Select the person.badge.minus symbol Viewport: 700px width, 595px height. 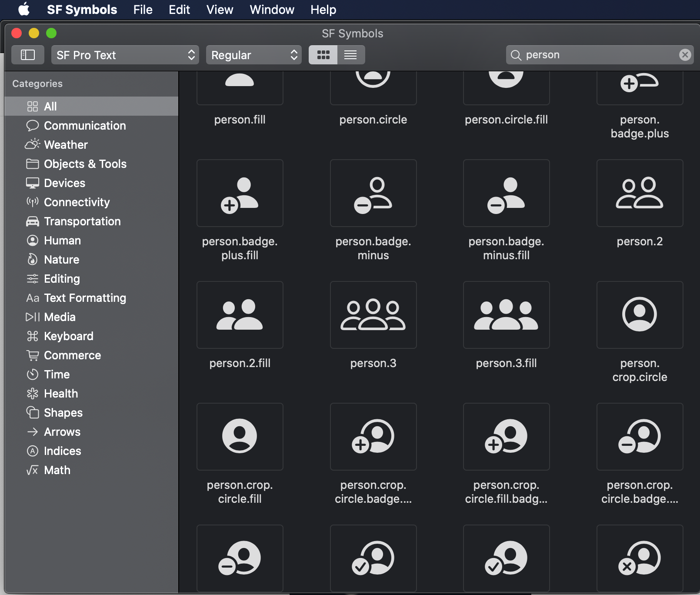click(373, 193)
